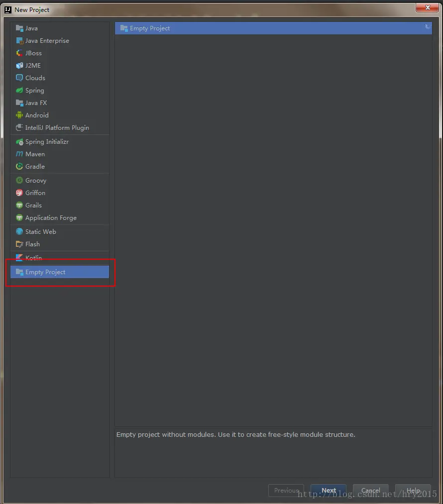Click the Java FX folder icon

click(19, 103)
